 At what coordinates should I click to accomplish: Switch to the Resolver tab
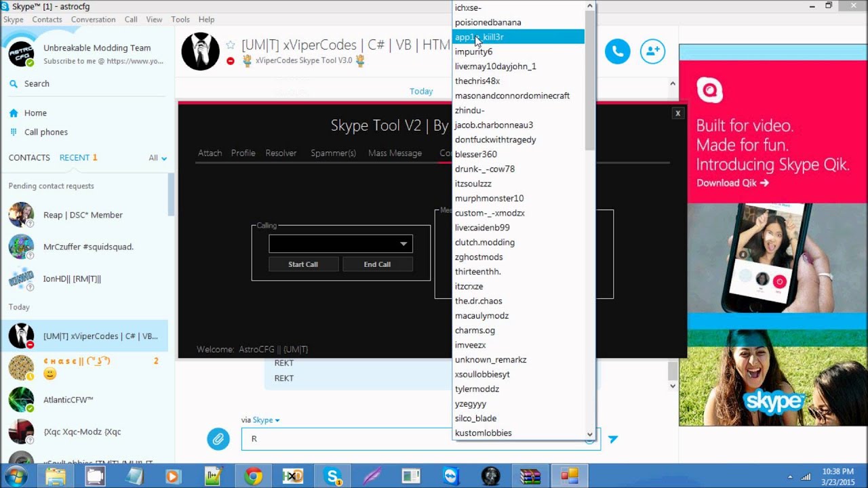(281, 153)
